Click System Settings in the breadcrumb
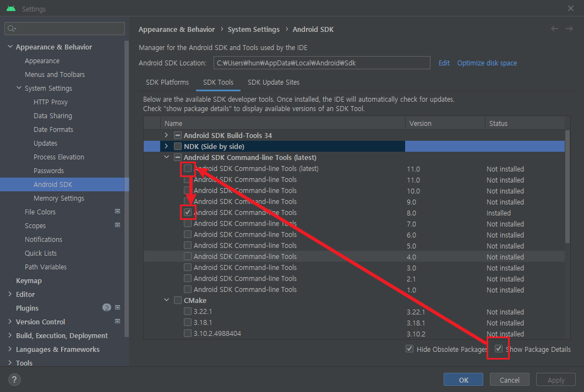The height and width of the screenshot is (392, 584). pyautogui.click(x=254, y=29)
